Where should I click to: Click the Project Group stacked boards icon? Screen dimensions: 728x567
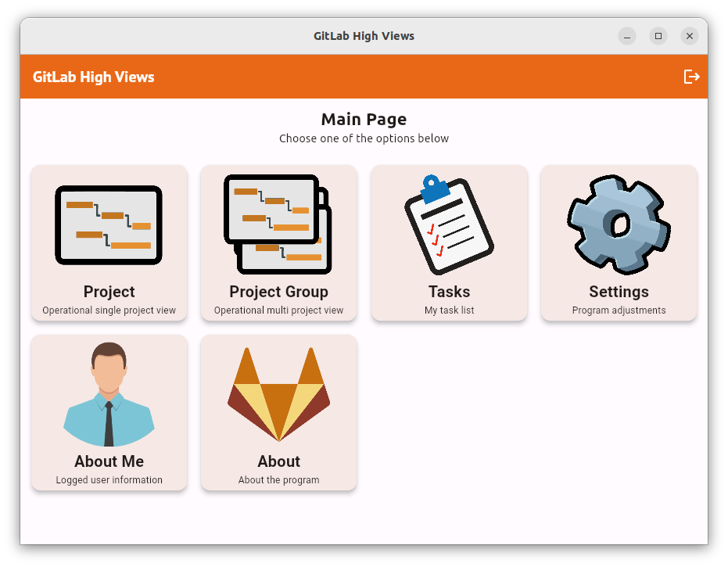278,224
